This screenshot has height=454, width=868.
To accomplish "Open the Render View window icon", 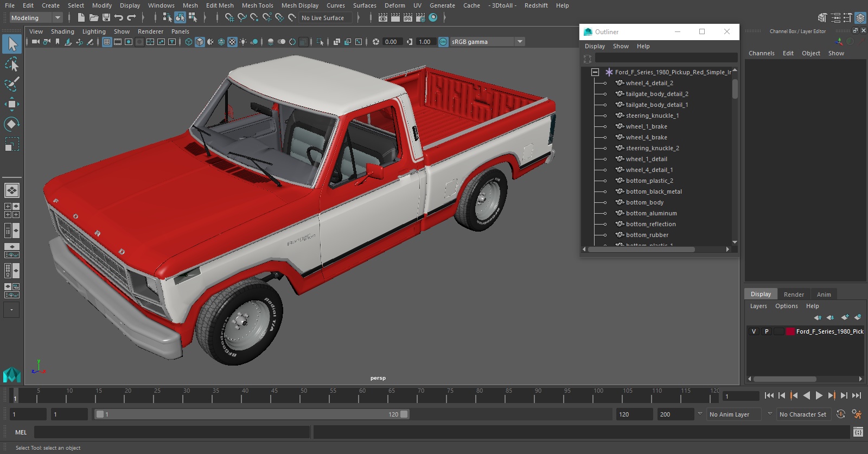I will coord(383,18).
